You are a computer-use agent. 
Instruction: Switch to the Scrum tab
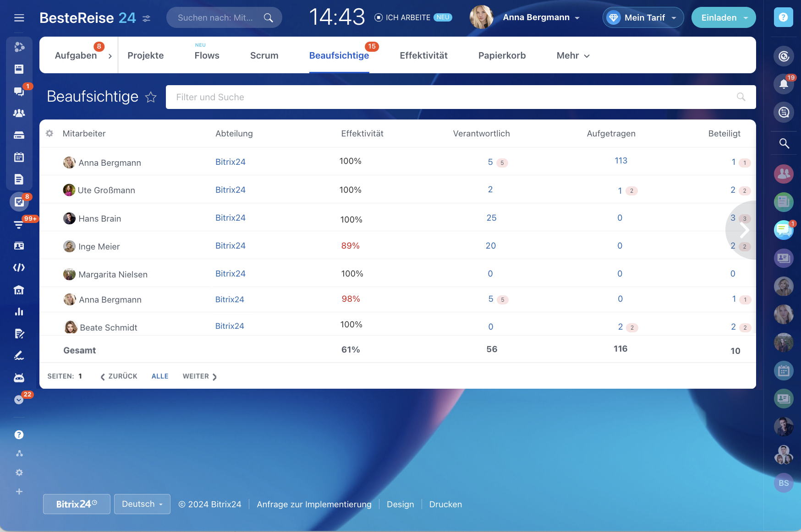pyautogui.click(x=264, y=55)
